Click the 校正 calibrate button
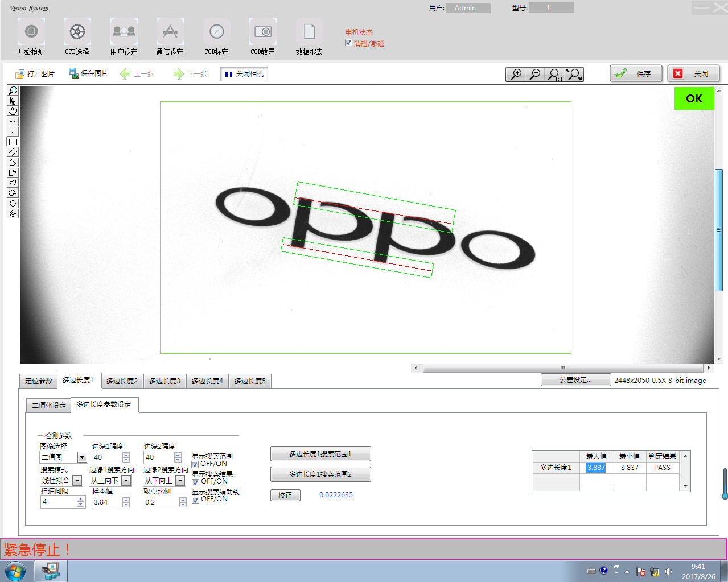Image resolution: width=728 pixels, height=582 pixels. pyautogui.click(x=285, y=496)
